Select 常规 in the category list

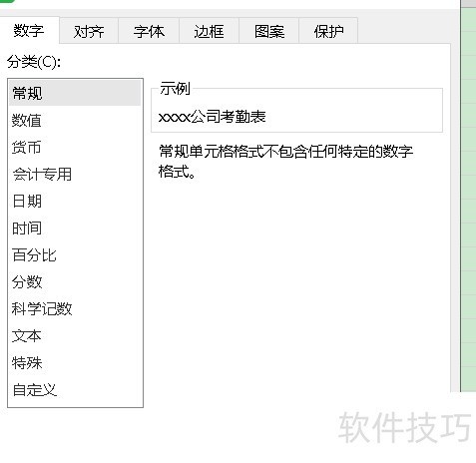[x=75, y=93]
